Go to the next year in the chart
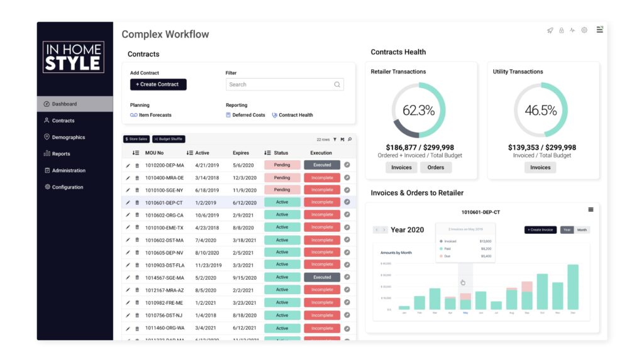Screen dimensions: 644x362 point(384,230)
